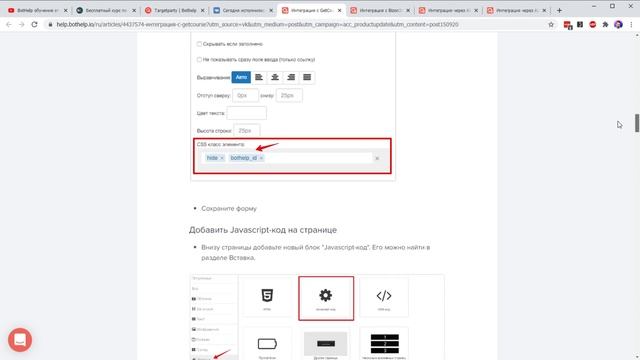The image size is (640, 360).
Task: Focus the browser address bar URL
Action: tap(257, 24)
